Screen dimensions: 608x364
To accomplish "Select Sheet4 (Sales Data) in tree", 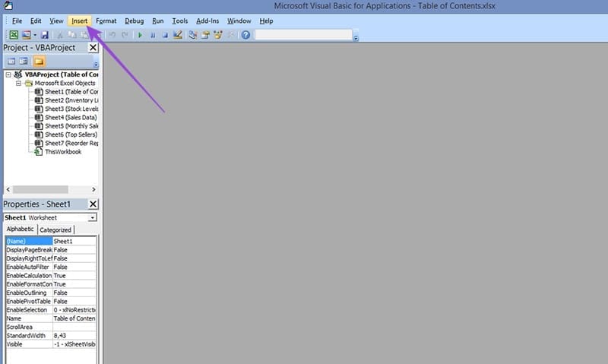I will pyautogui.click(x=71, y=118).
